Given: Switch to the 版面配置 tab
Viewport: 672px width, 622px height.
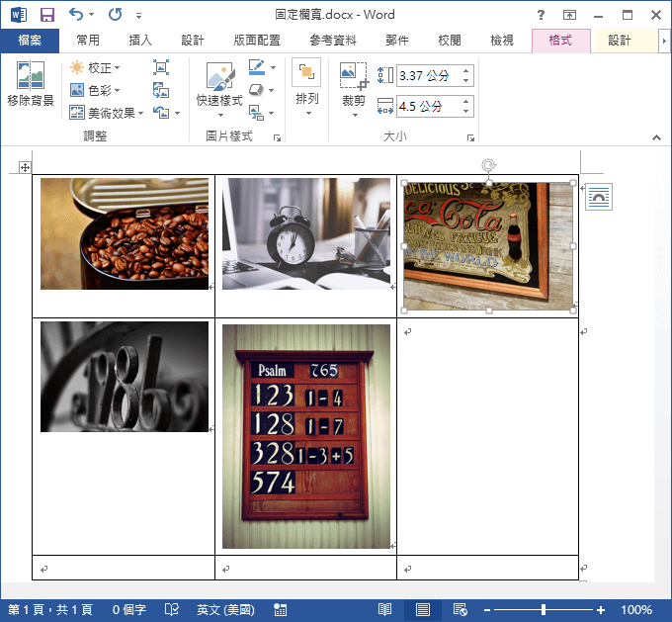Looking at the screenshot, I should pos(257,41).
